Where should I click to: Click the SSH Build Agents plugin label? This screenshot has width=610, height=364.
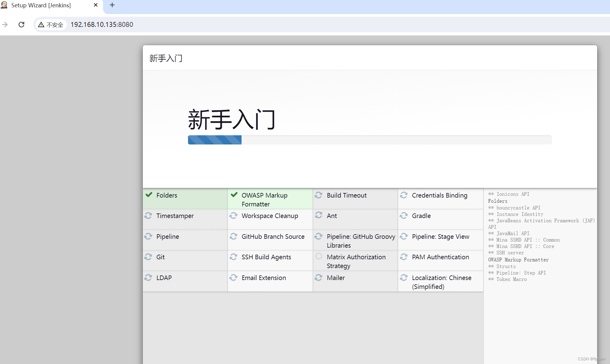266,257
